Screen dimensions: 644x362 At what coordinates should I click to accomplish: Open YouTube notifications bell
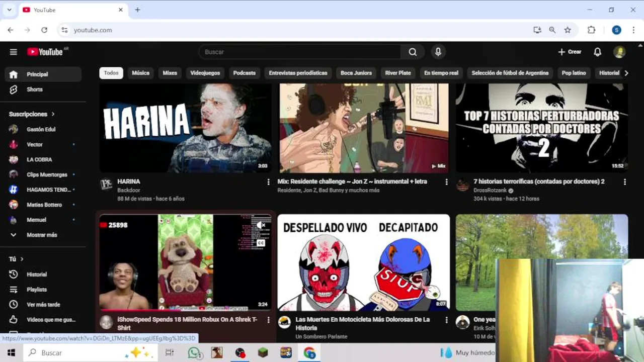pyautogui.click(x=597, y=52)
